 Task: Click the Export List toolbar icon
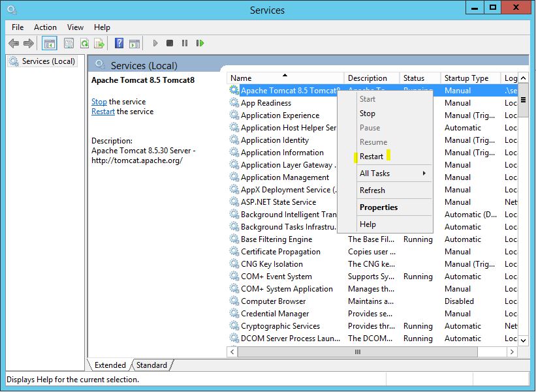tap(99, 43)
